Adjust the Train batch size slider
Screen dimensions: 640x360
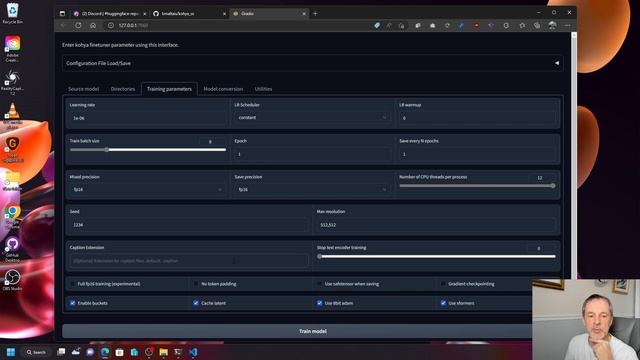click(x=148, y=150)
